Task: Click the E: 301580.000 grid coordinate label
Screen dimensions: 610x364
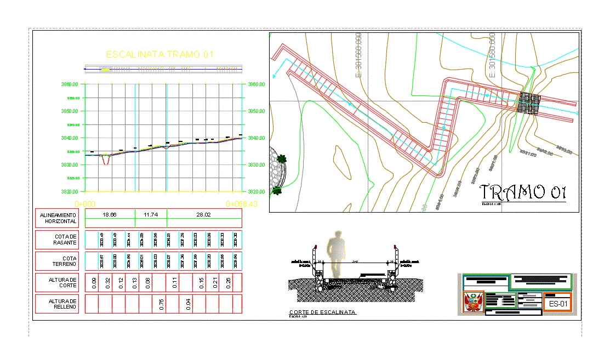Action: pos(492,55)
